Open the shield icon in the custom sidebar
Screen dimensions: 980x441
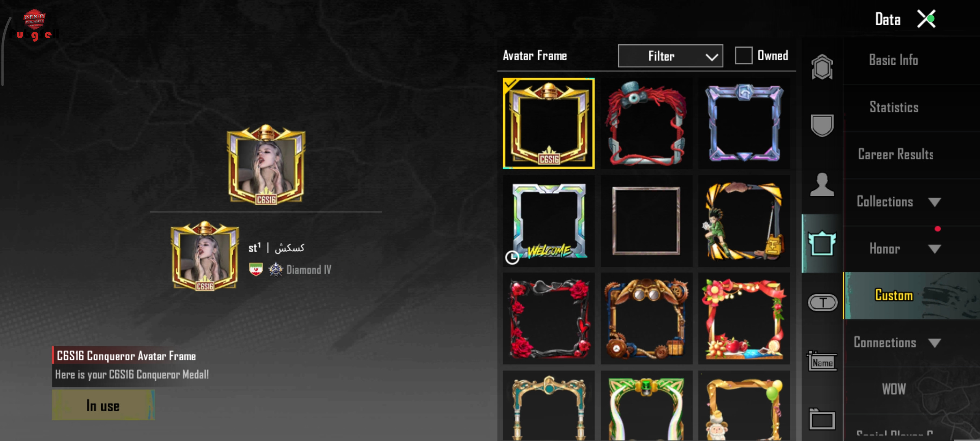coord(822,125)
